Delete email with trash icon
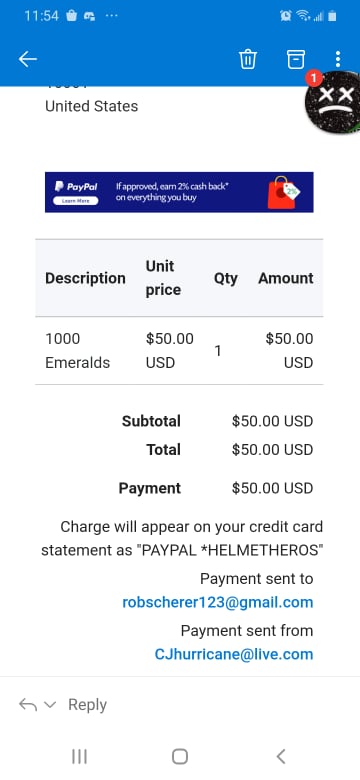The height and width of the screenshot is (780, 360). click(x=248, y=59)
